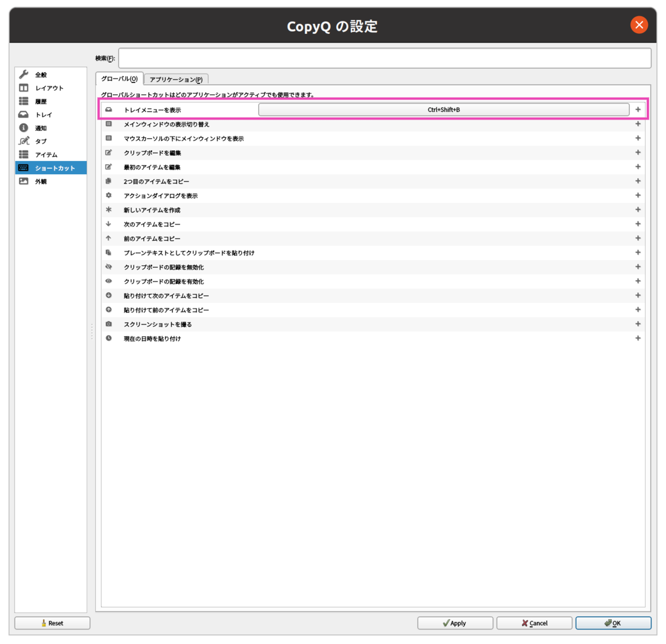Add shortcut with plus for クリップボードの記録を無効化
This screenshot has width=666, height=644.
tap(638, 267)
